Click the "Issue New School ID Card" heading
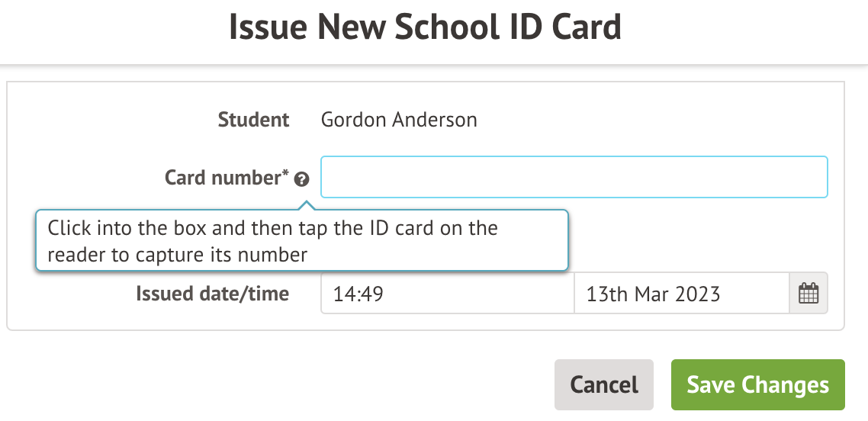This screenshot has height=421, width=868. click(426, 27)
